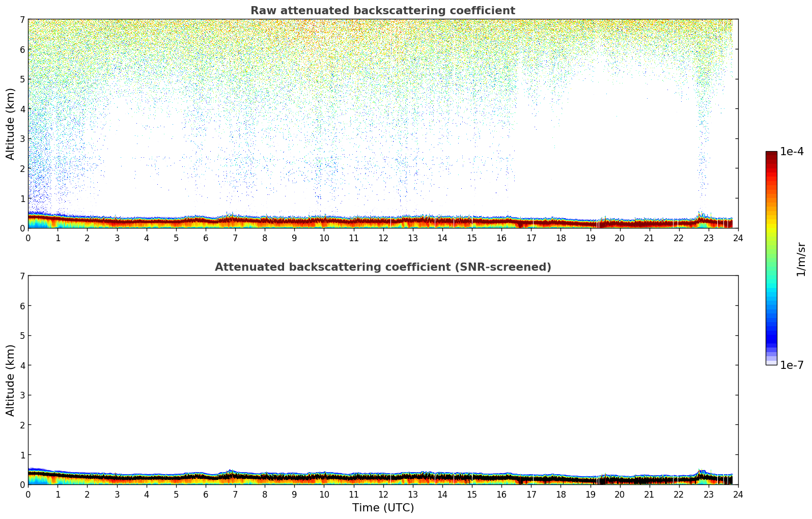Select the lower plot's 'Altitude (km)' label
Image resolution: width=812 pixels, height=519 pixels.
click(x=11, y=380)
